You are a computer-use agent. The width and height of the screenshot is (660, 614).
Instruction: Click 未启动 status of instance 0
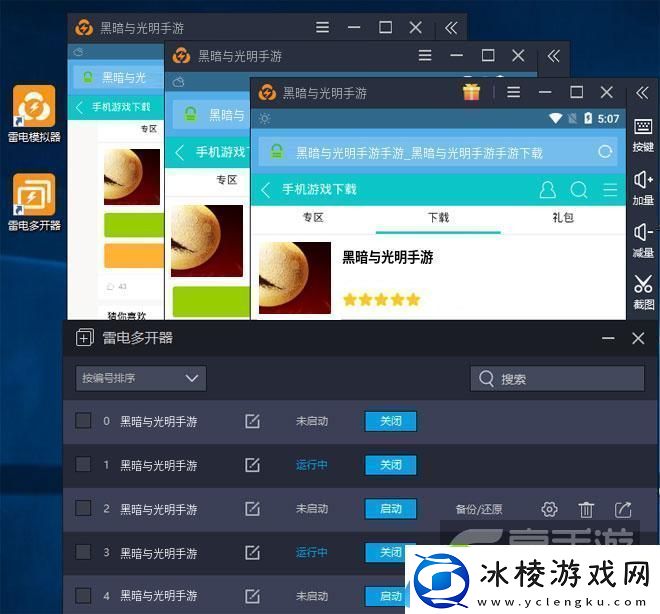coord(311,421)
